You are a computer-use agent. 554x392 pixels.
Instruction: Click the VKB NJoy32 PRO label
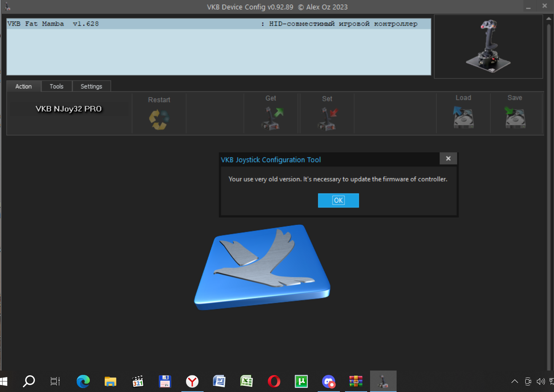(69, 109)
